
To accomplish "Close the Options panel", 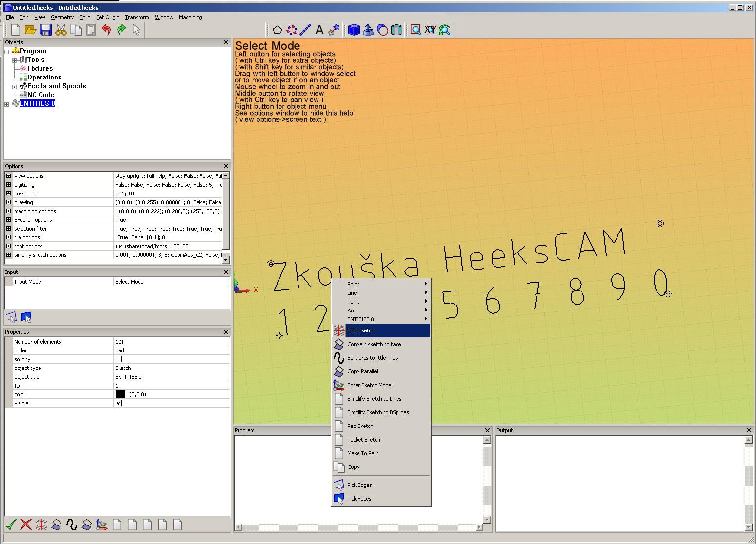I will tap(226, 166).
